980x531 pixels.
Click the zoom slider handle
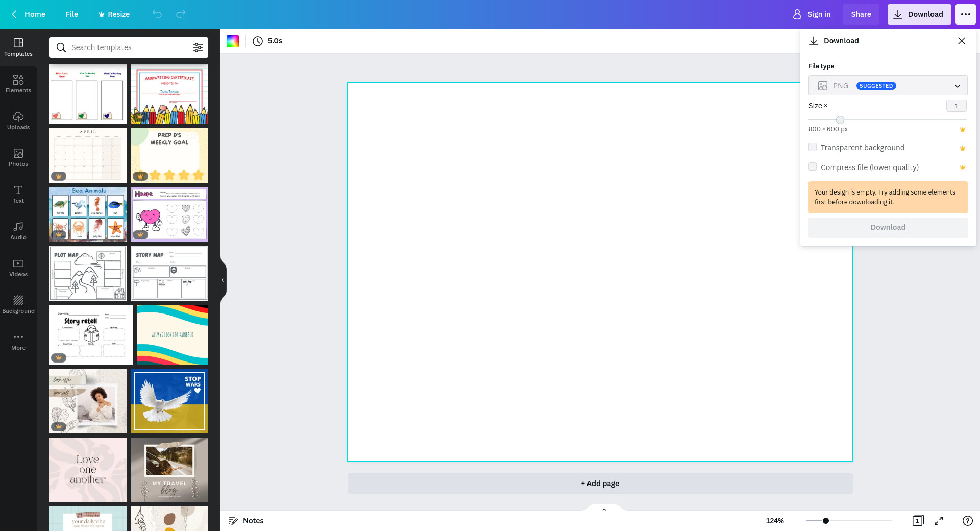click(x=826, y=521)
